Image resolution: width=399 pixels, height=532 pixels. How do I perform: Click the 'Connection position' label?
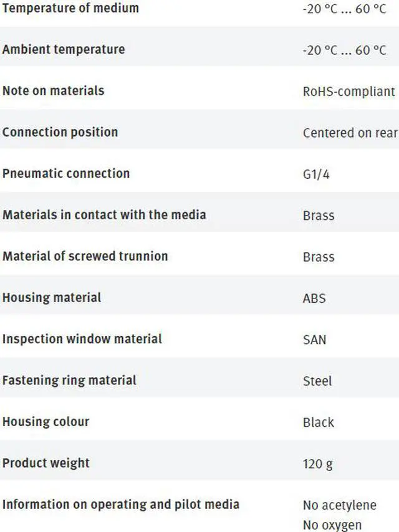click(x=60, y=132)
